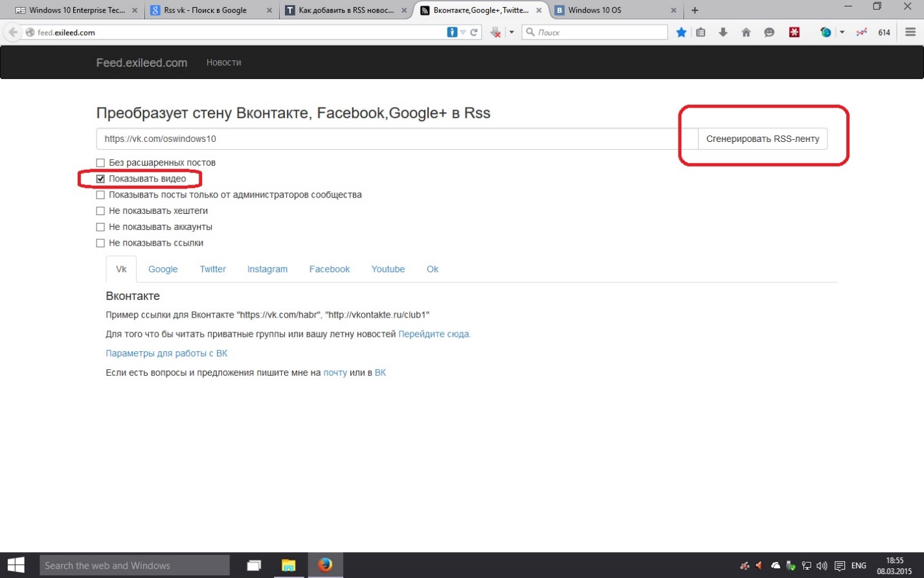Click the почту email link
924x578 pixels.
(x=335, y=373)
